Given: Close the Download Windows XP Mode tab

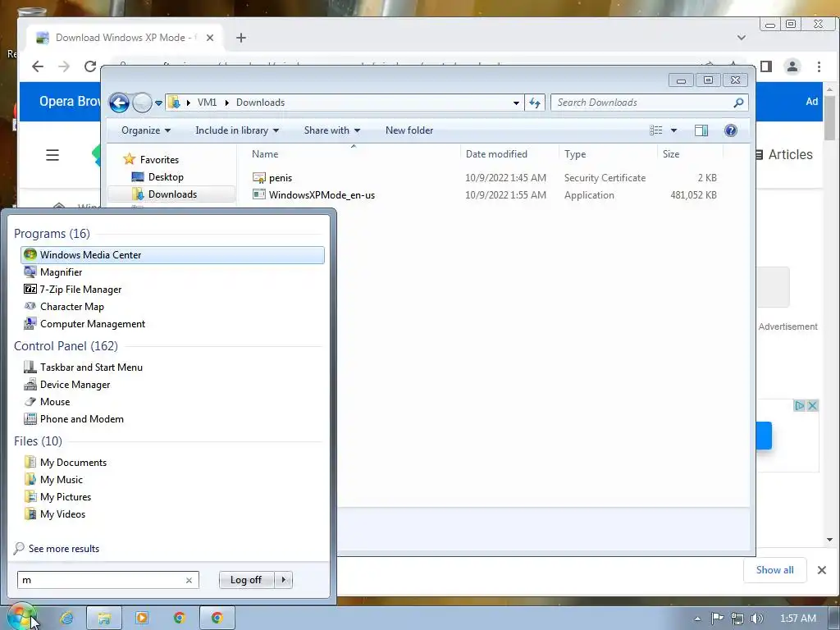Looking at the screenshot, I should (x=210, y=38).
